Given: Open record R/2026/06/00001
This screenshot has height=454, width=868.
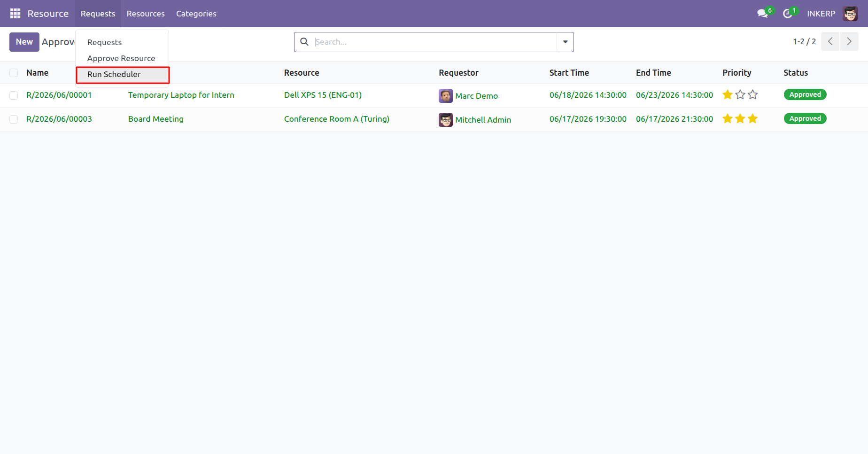Looking at the screenshot, I should tap(59, 95).
